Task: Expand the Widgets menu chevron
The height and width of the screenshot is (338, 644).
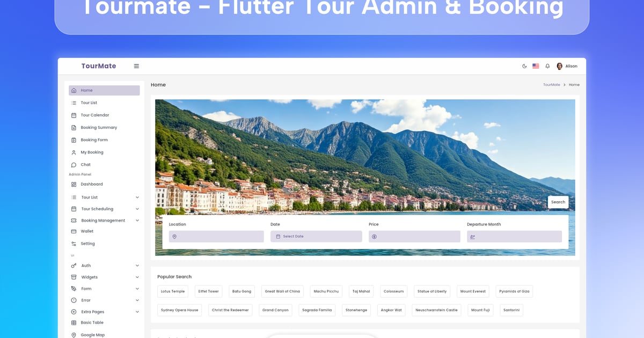Action: [x=137, y=277]
